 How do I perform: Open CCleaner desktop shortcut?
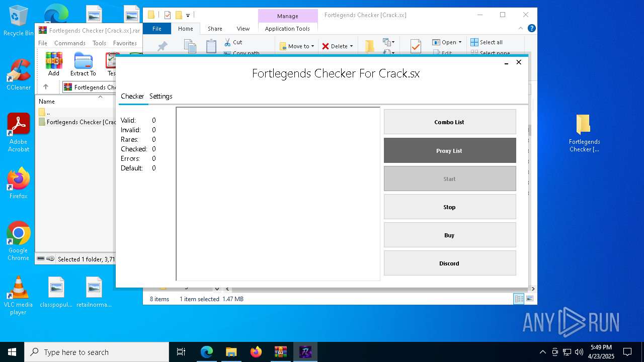click(x=18, y=75)
